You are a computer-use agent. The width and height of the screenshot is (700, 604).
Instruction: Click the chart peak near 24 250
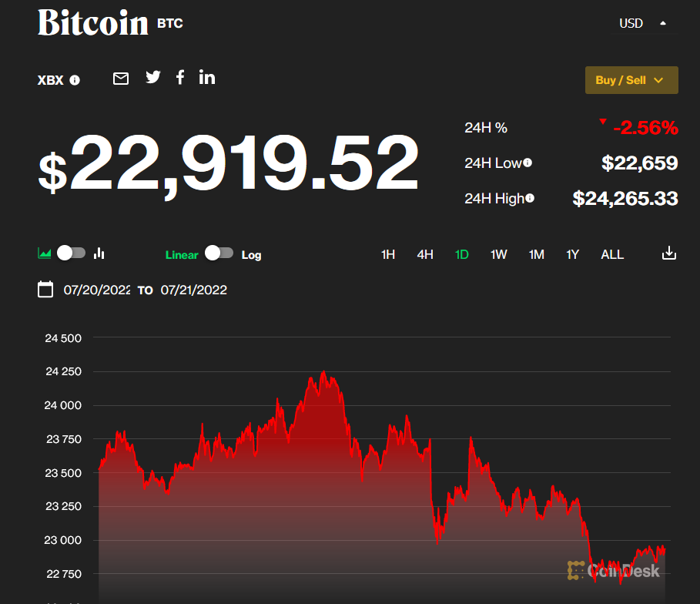[x=323, y=373]
